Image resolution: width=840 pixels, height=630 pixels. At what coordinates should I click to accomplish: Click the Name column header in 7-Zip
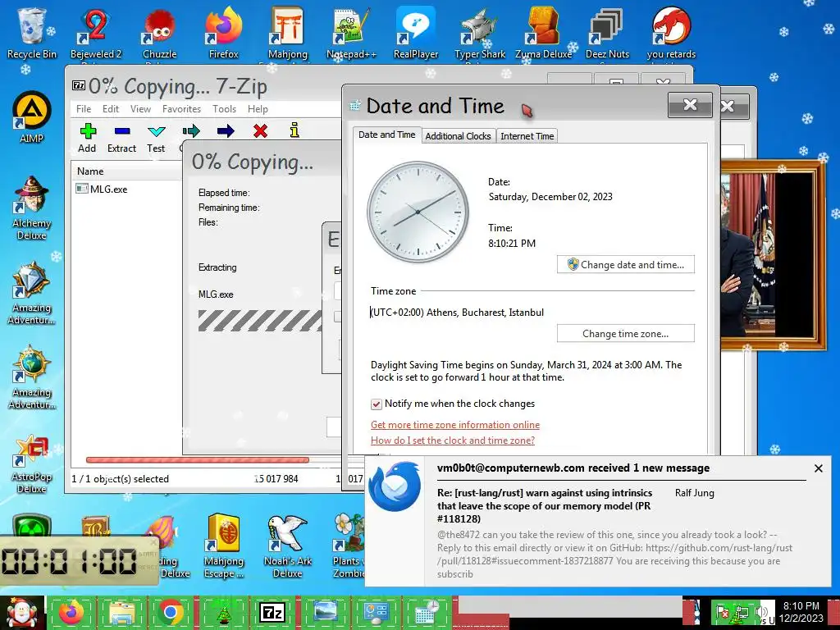point(90,171)
